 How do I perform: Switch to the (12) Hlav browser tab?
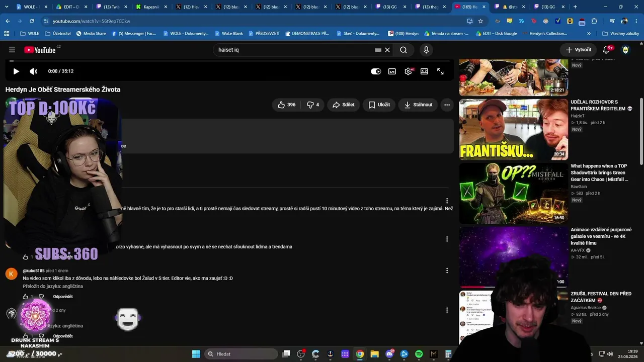tap(191, 7)
